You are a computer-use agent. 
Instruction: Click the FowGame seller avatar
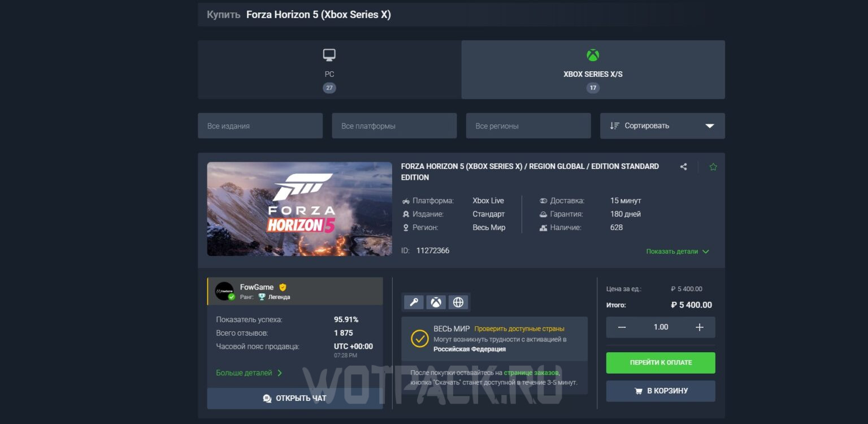tap(224, 291)
